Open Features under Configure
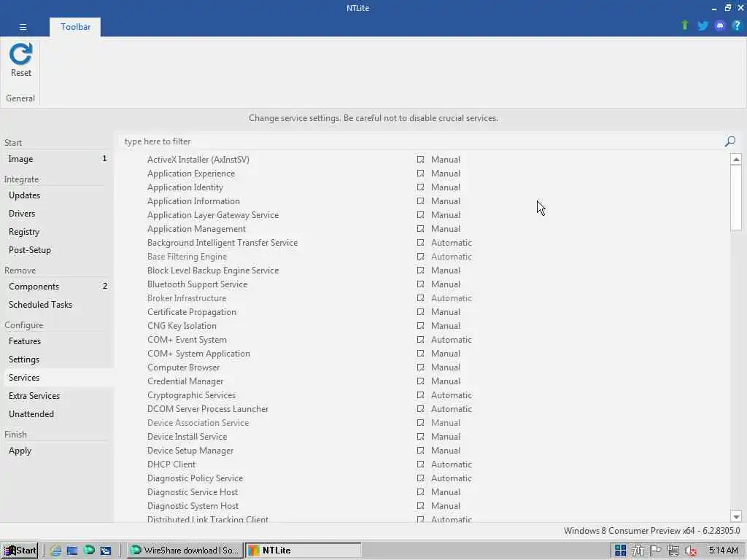This screenshot has height=560, width=747. tap(57, 341)
